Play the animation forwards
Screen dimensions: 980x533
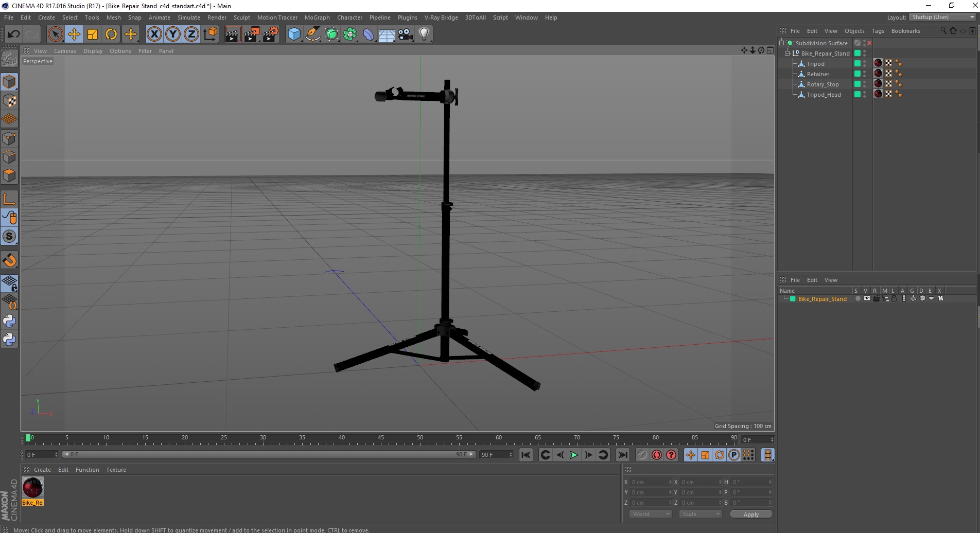point(574,455)
